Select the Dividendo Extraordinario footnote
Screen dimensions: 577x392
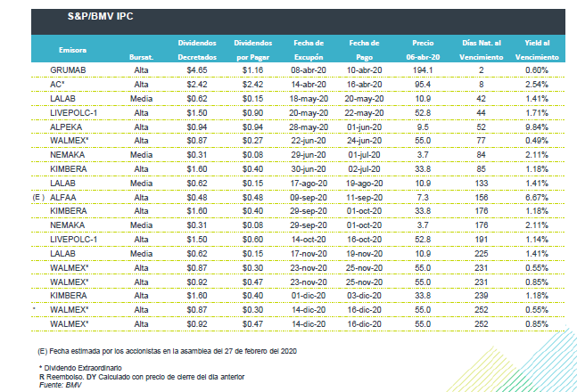click(80, 368)
